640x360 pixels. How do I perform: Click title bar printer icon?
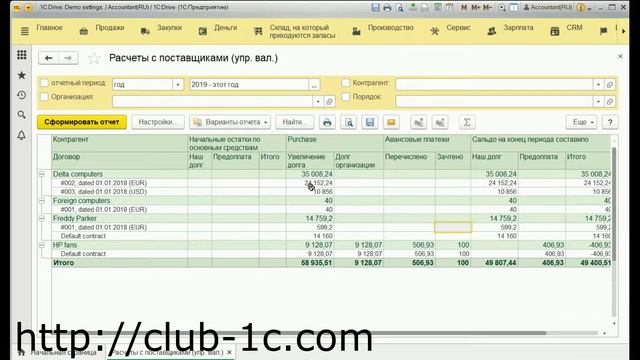point(387,7)
